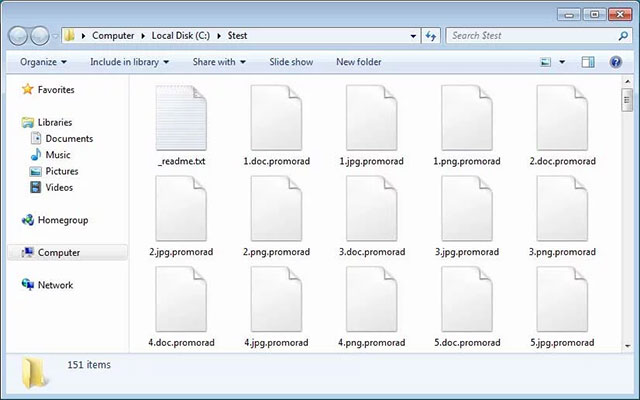Click the scrollbar up arrow

[x=627, y=82]
